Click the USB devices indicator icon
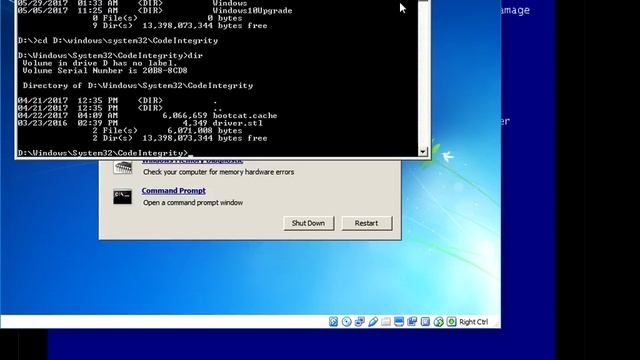The width and height of the screenshot is (640, 360). tap(373, 322)
